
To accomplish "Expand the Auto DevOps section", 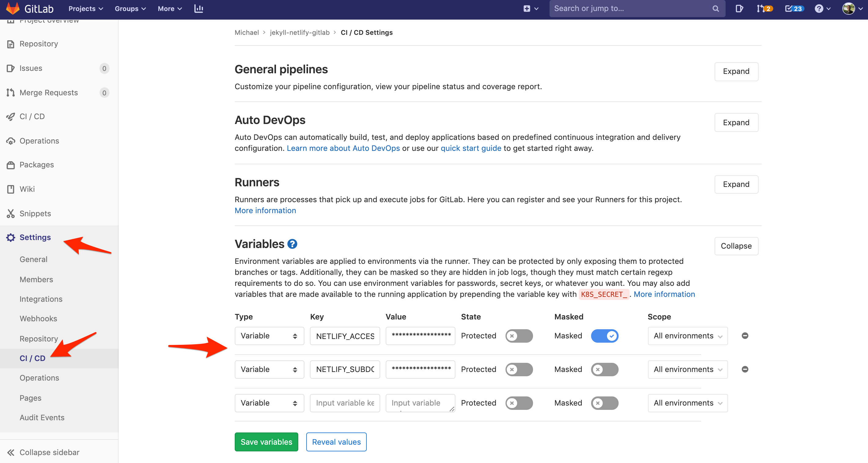I will [736, 122].
